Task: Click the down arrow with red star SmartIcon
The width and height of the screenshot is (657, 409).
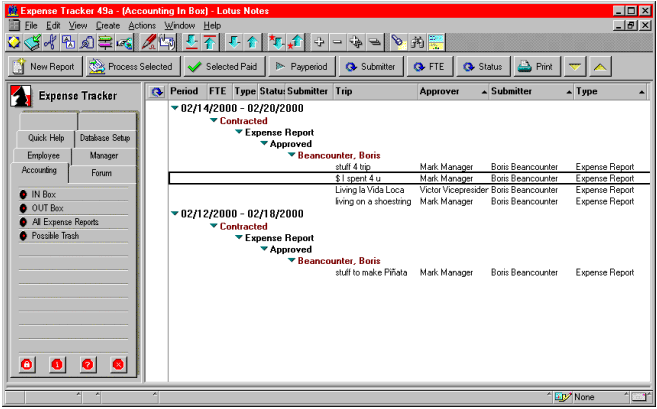Action: pyautogui.click(x=277, y=42)
